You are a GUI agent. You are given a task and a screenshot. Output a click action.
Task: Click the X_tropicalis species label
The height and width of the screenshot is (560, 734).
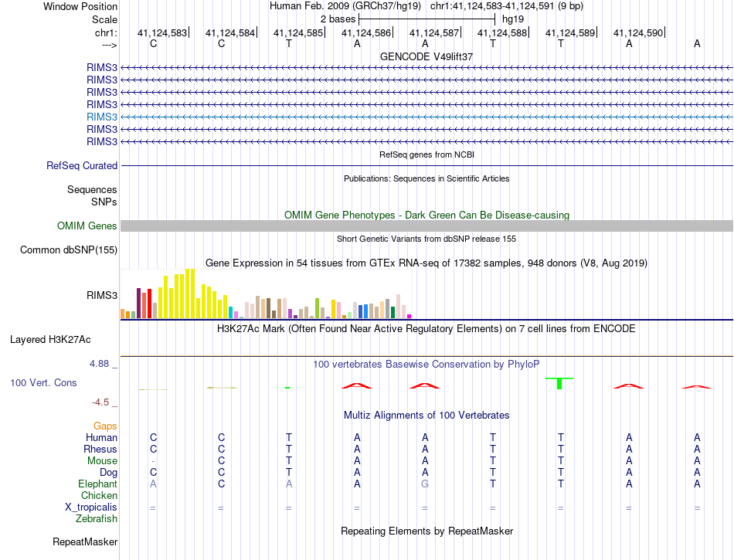pyautogui.click(x=91, y=507)
